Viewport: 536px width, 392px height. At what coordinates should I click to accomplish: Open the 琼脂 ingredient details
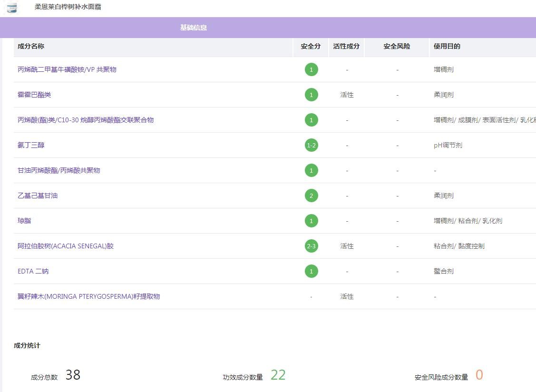24,221
